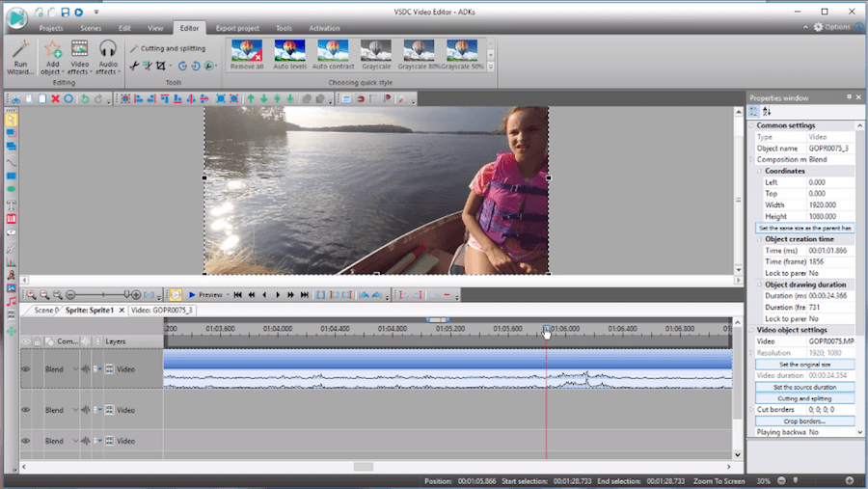Click the red X delete icon in toolbar
This screenshot has width=868, height=489.
click(x=55, y=98)
